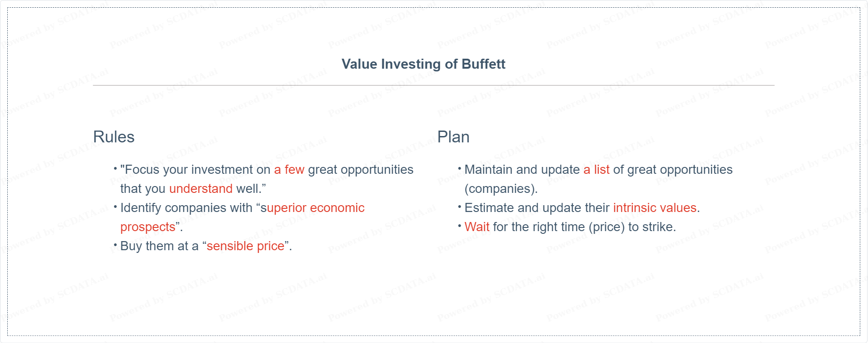
Task: Click red text 'intrinsic values'
Action: (x=655, y=208)
